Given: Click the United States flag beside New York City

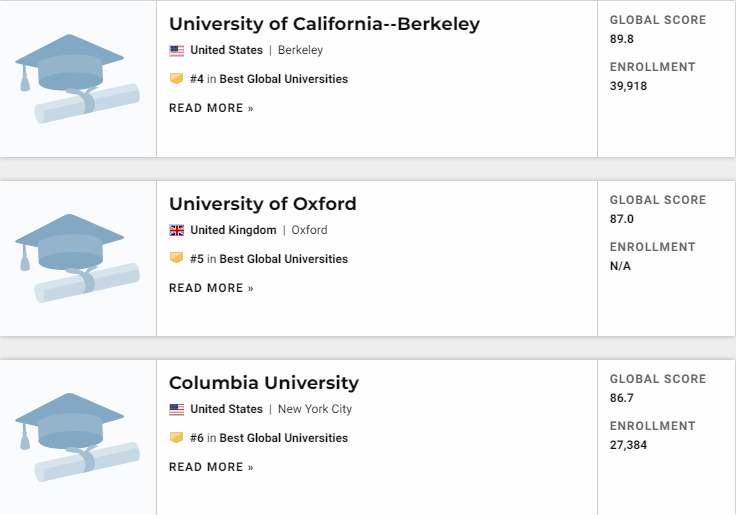Looking at the screenshot, I should [x=177, y=409].
